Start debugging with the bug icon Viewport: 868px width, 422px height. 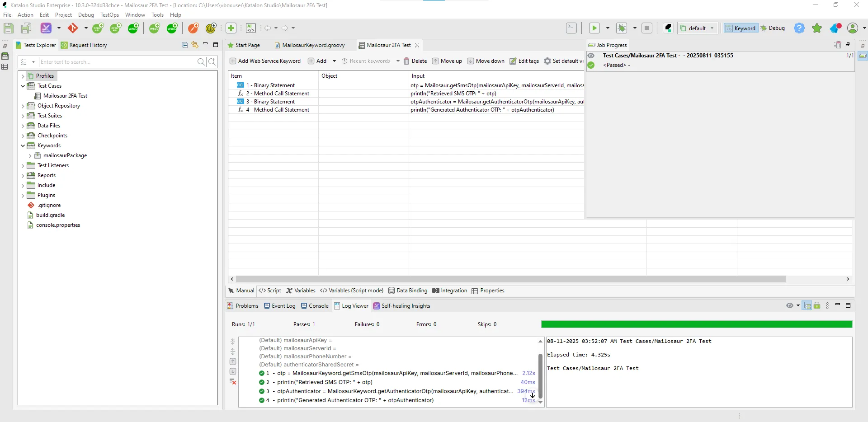[x=622, y=28]
